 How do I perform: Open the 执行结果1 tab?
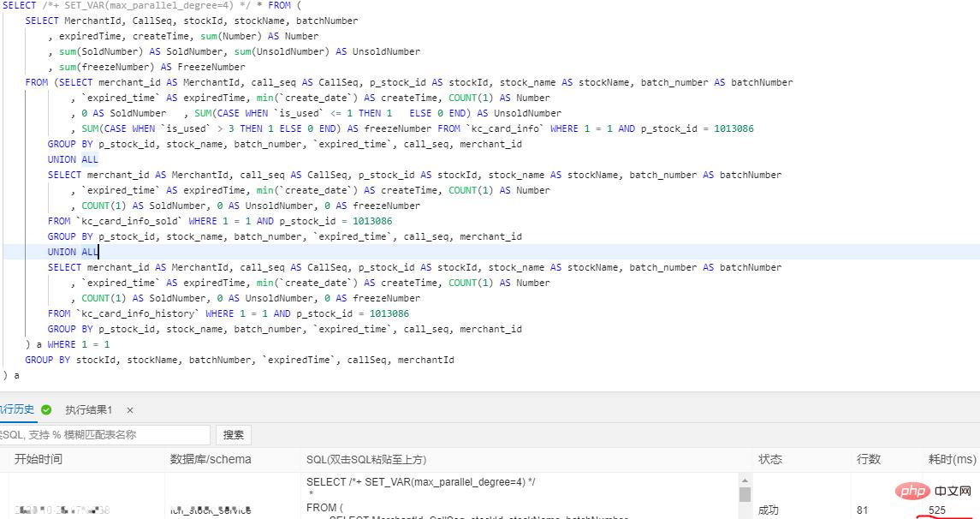click(x=88, y=410)
